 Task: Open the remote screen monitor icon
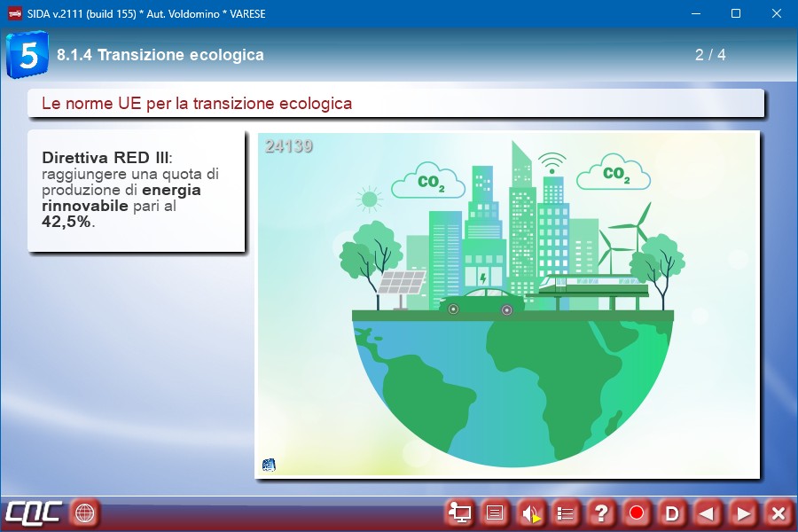tap(459, 512)
